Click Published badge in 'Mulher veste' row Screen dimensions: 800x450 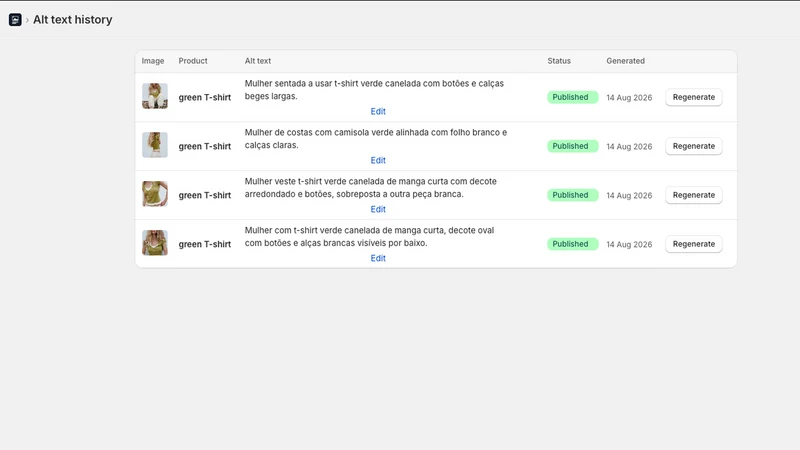coord(572,195)
